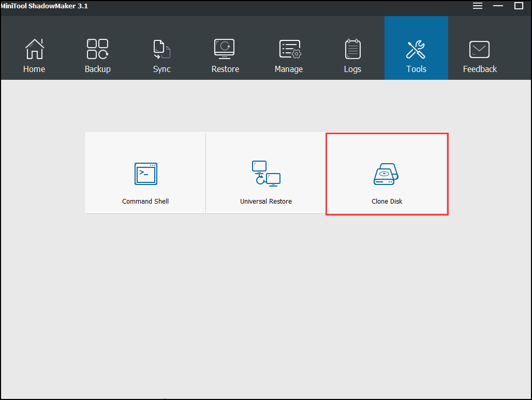Open the hamburger menu in title bar
This screenshot has width=532, height=400.
click(477, 6)
